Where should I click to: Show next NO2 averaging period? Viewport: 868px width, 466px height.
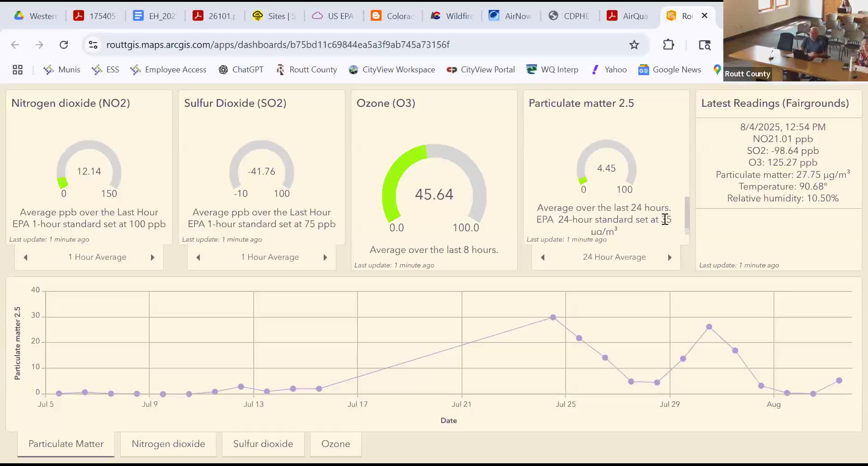pyautogui.click(x=152, y=257)
